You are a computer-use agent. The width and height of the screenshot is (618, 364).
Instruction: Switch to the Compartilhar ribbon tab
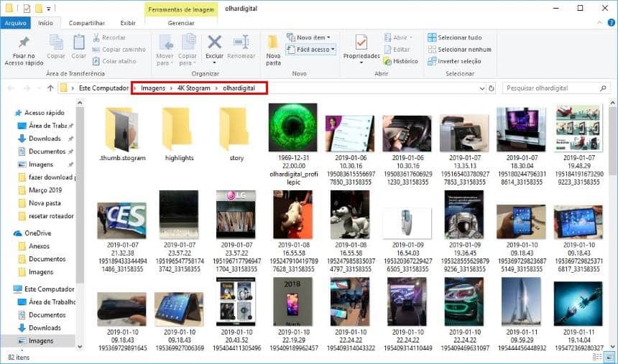tap(87, 23)
